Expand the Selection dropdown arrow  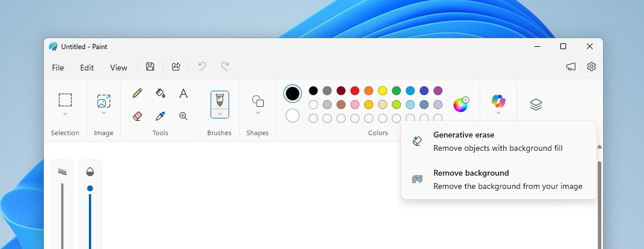(x=65, y=114)
